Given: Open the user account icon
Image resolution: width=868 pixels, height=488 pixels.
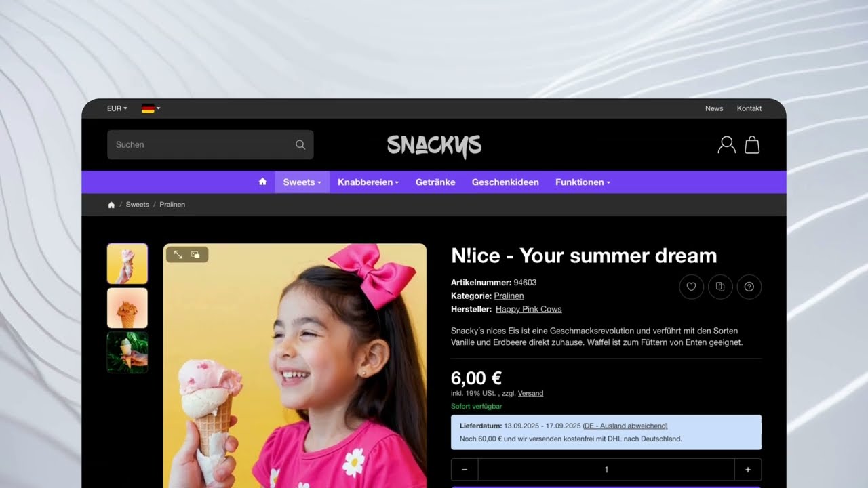Looking at the screenshot, I should click(x=726, y=144).
